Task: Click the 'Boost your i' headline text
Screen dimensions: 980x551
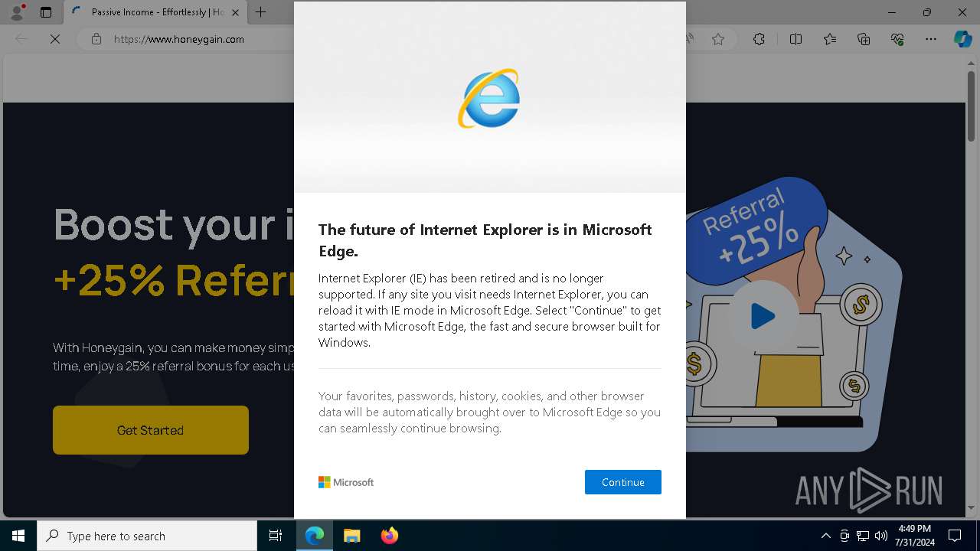Action: 174,226
